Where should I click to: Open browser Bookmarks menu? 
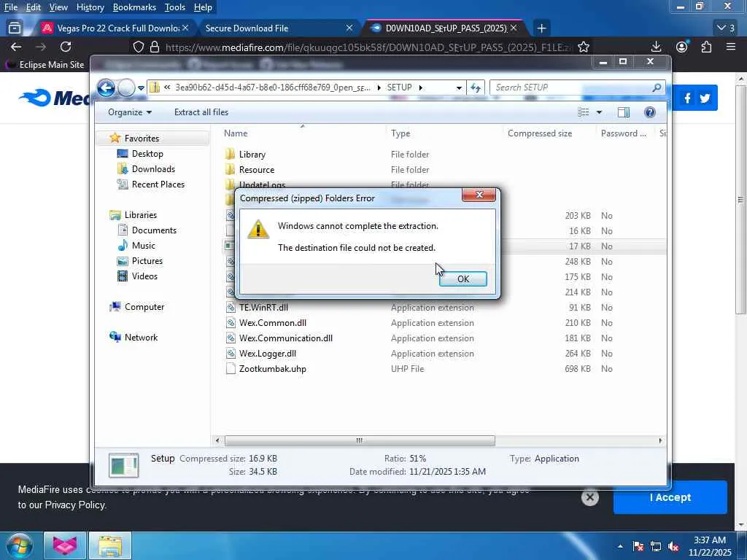pos(134,7)
